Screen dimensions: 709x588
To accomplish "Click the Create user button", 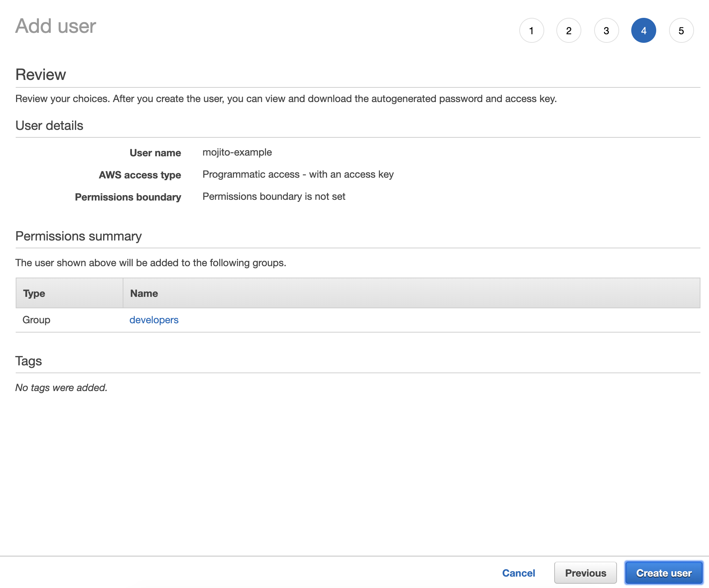I will click(663, 573).
